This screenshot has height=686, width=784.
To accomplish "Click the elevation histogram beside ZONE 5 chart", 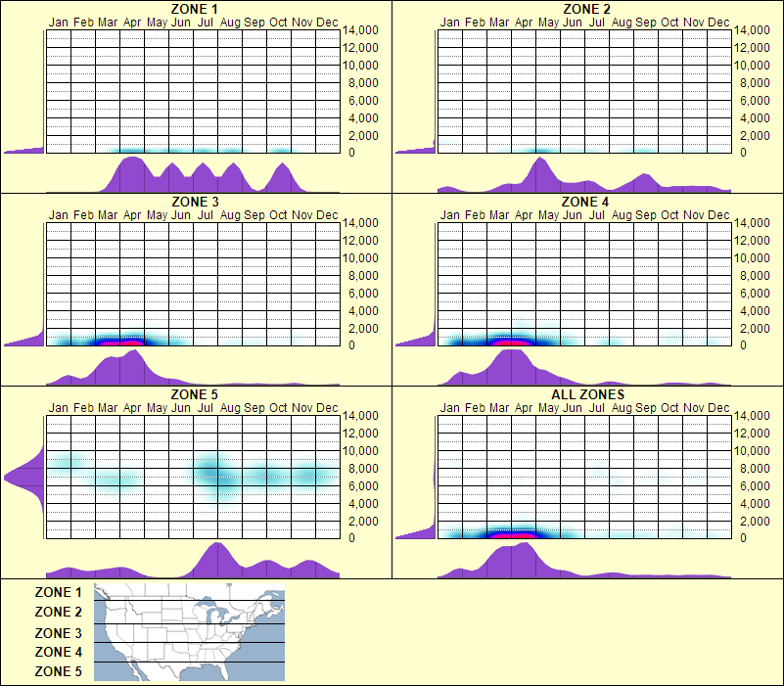I will [24, 477].
